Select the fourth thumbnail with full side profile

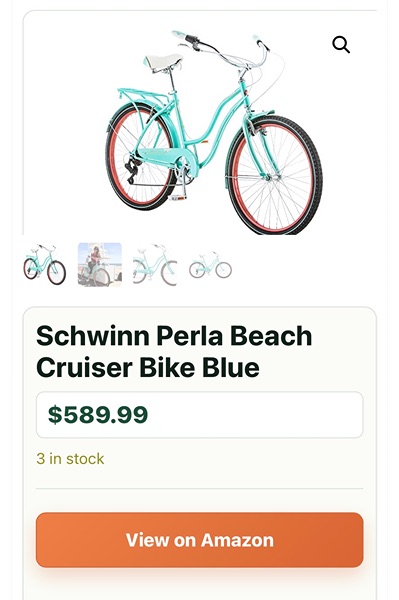coord(210,264)
